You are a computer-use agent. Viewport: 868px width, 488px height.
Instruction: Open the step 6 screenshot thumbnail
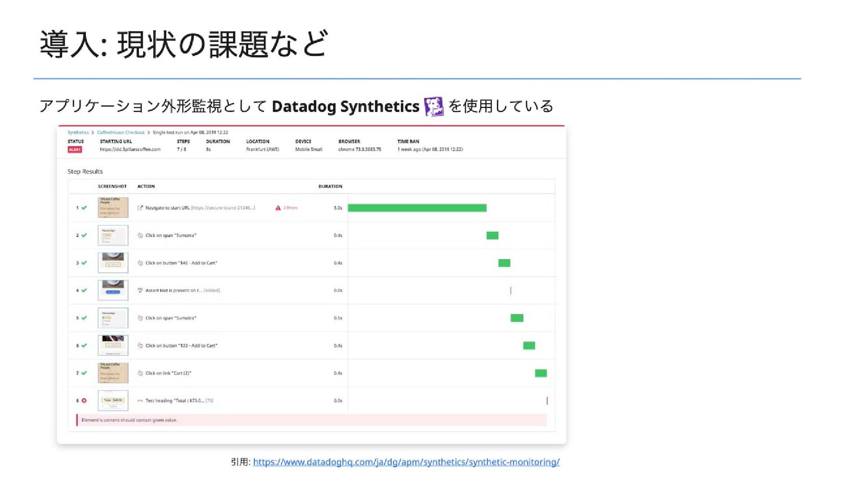(x=113, y=346)
